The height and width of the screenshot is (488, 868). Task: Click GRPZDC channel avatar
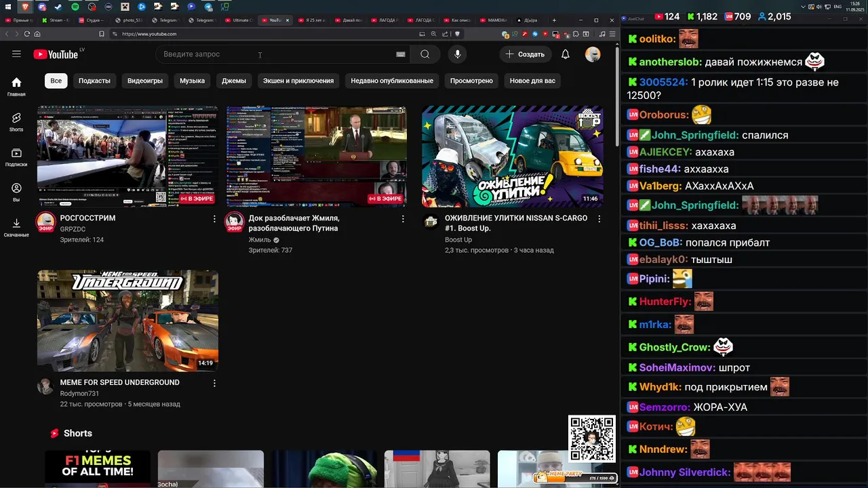(45, 222)
